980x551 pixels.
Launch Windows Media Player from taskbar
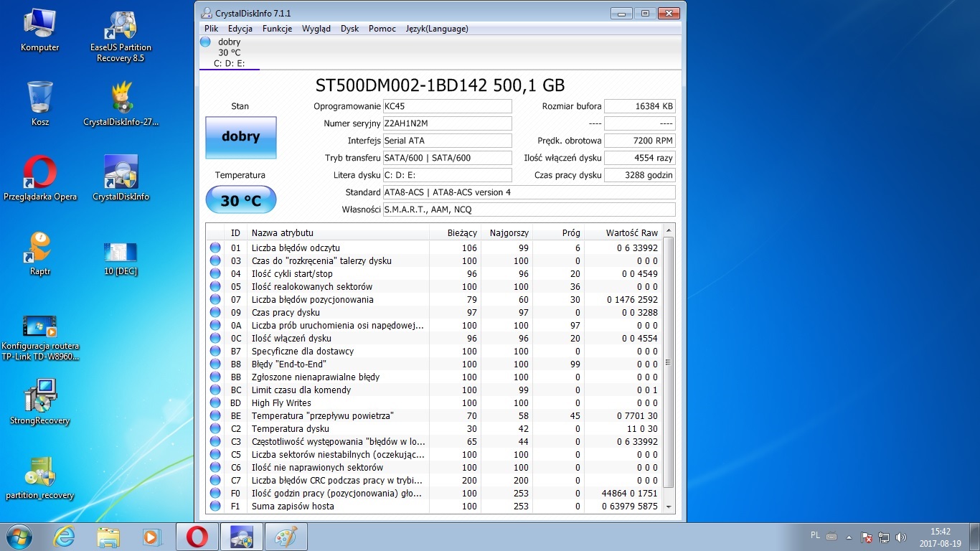tap(151, 537)
